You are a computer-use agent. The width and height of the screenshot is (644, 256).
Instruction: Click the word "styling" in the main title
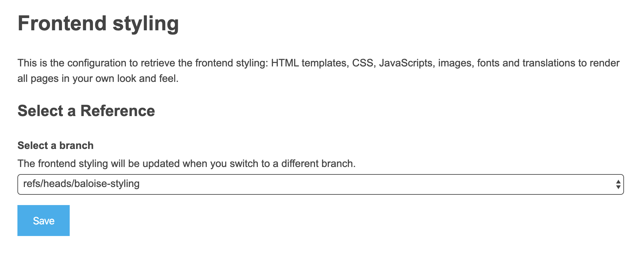[146, 24]
